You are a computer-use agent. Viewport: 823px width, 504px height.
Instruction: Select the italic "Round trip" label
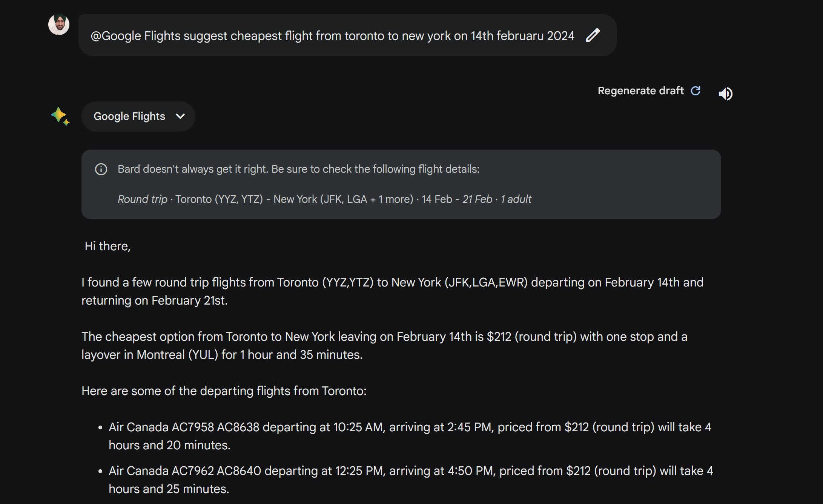pyautogui.click(x=142, y=199)
